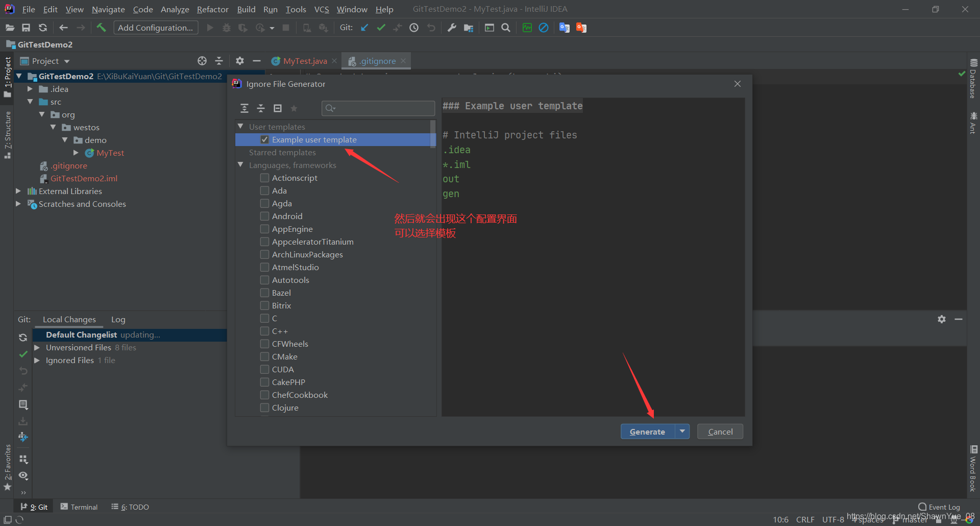This screenshot has width=980, height=526.
Task: Uncheck Example user template checkbox
Action: [x=264, y=139]
